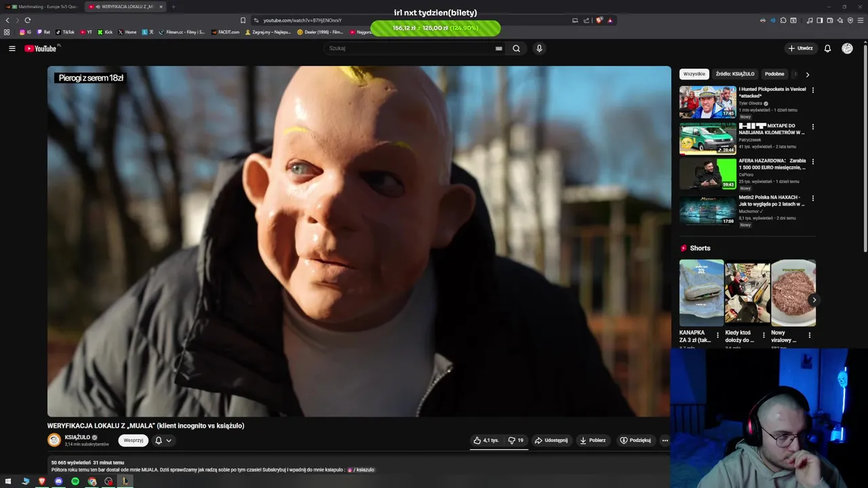Like the video (4,1 tys.)
868x488 pixels.
coord(486,441)
